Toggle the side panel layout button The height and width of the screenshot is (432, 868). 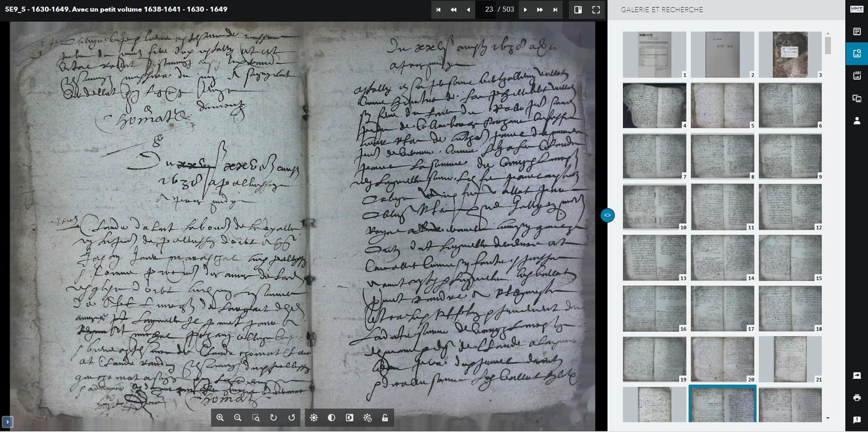tap(578, 10)
